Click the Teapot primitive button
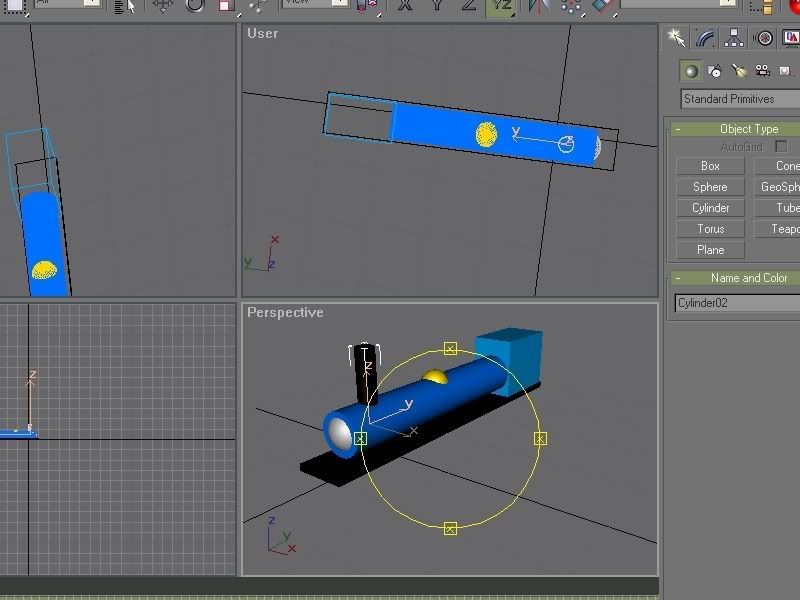Viewport: 800px width, 600px height. tap(777, 229)
